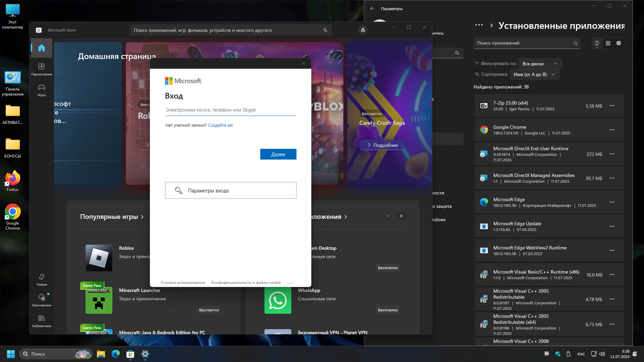Click Settings sidebar search magnifier
This screenshot has width=644, height=362.
pyautogui.click(x=457, y=53)
